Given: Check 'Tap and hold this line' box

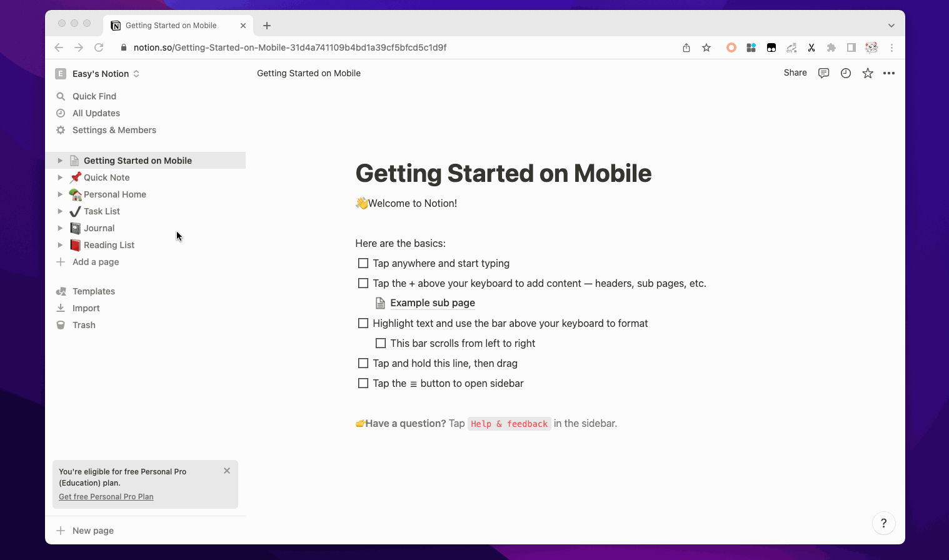Looking at the screenshot, I should (x=363, y=363).
